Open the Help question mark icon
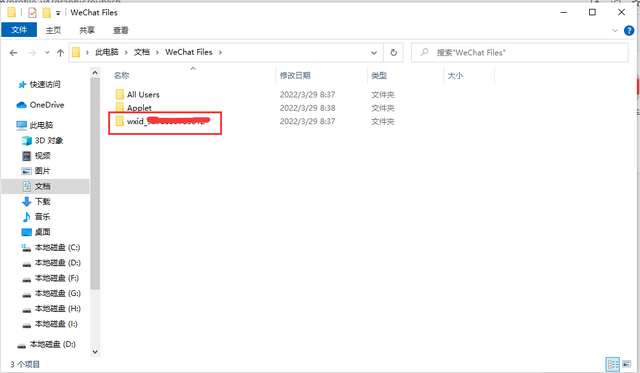Image resolution: width=640 pixels, height=373 pixels. (x=629, y=30)
